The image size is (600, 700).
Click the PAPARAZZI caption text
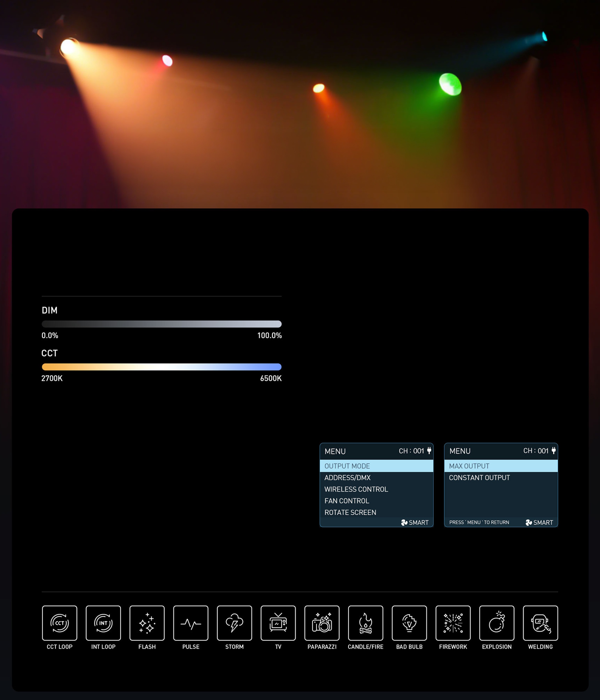coord(322,647)
